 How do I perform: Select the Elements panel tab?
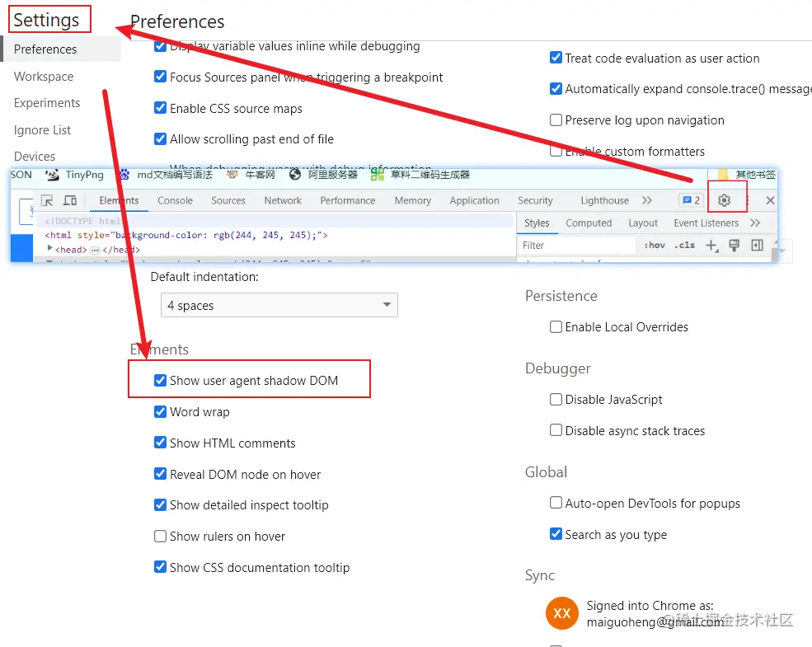point(119,200)
